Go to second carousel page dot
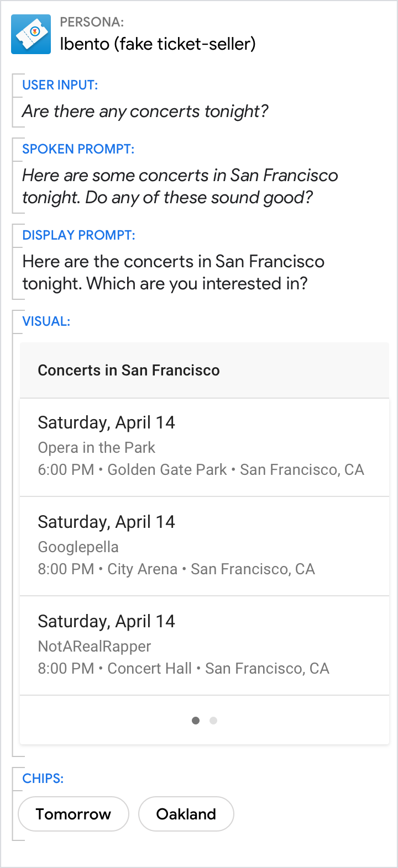 coord(213,721)
